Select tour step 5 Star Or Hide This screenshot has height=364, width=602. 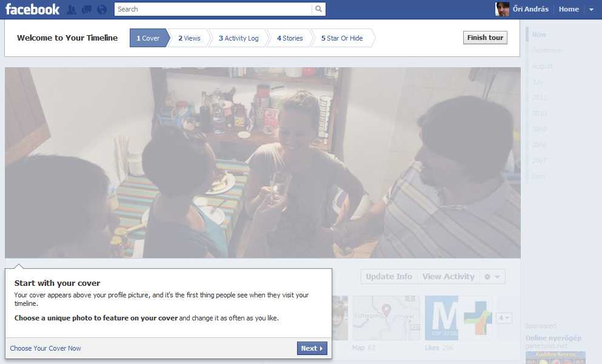pyautogui.click(x=342, y=38)
